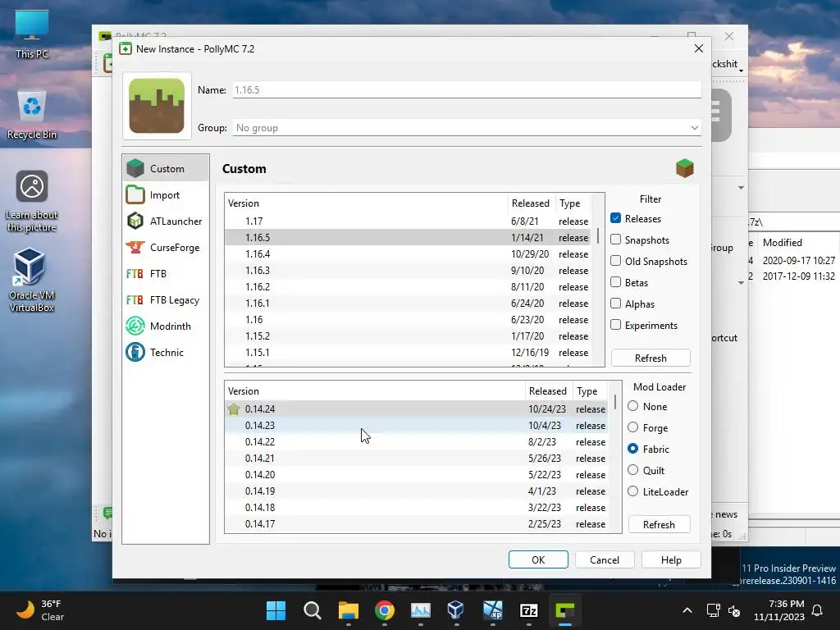Viewport: 840px width, 630px height.
Task: Open taskbar Search
Action: (x=313, y=610)
